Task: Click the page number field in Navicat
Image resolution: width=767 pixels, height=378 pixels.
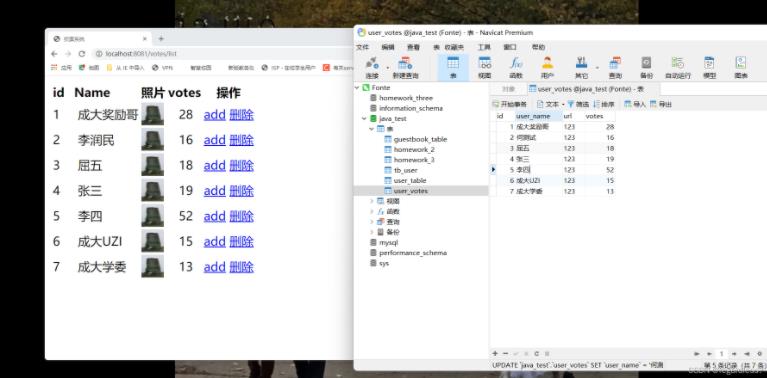Action: tap(722, 353)
